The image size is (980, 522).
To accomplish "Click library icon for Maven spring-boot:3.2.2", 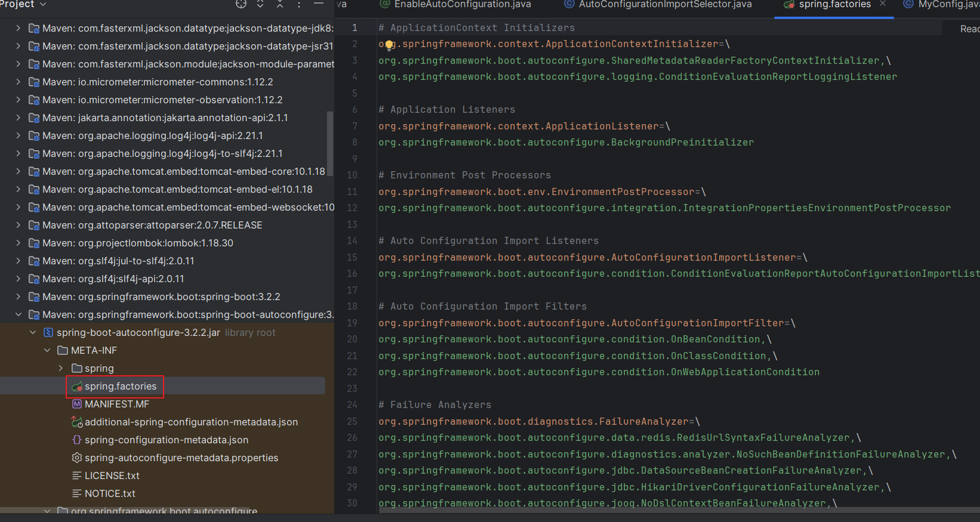I will [x=34, y=296].
